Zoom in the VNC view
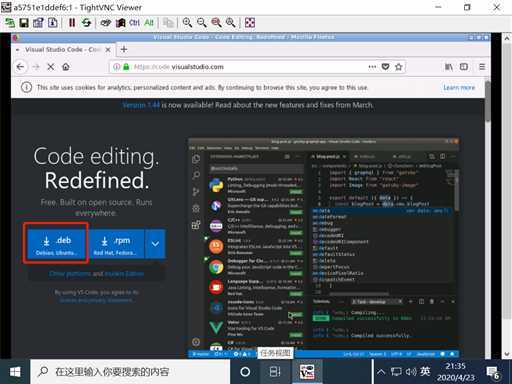The width and height of the screenshot is (512, 384). coord(187,23)
